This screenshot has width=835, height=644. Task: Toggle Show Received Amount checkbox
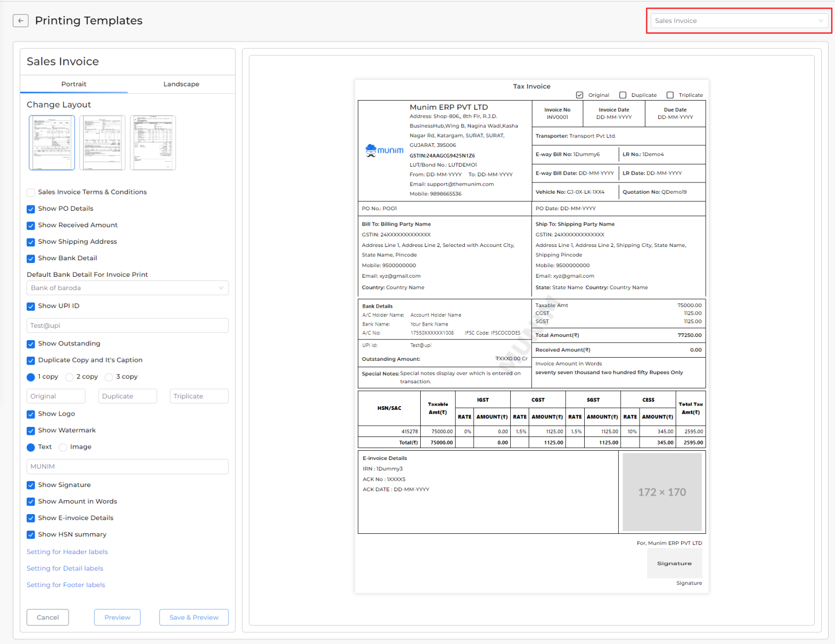point(31,225)
